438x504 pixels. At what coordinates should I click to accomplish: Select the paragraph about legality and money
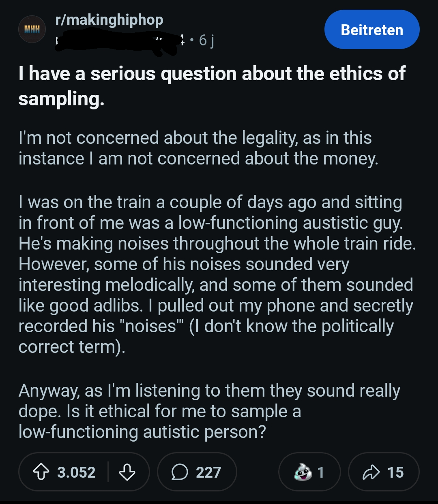pos(198,148)
